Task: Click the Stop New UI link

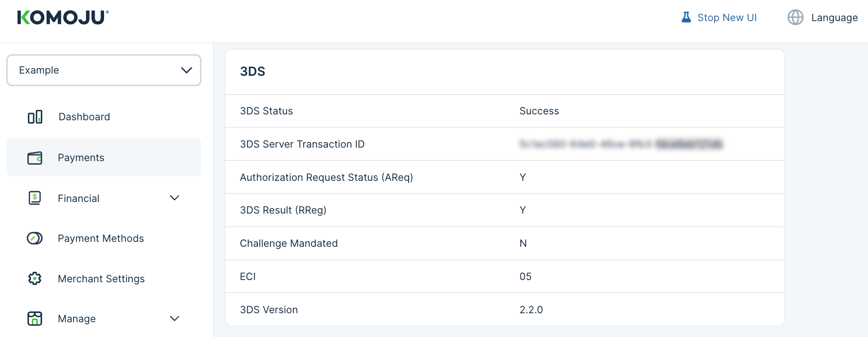Action: (727, 18)
